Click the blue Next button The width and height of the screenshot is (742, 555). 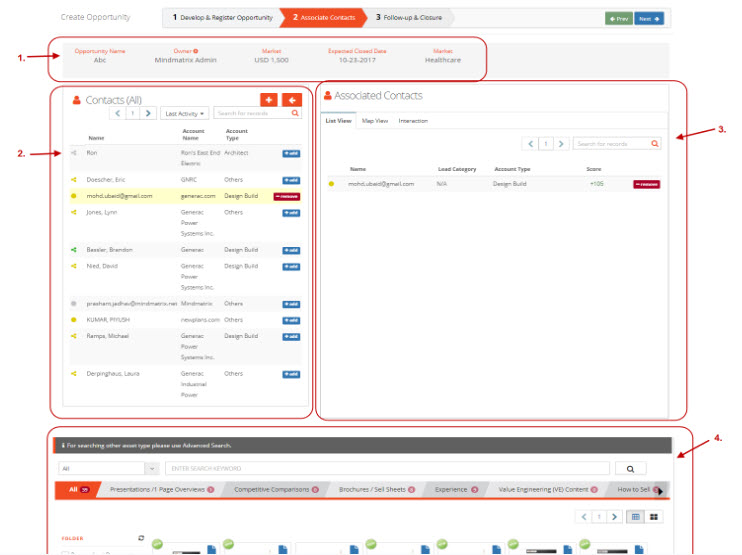click(x=649, y=19)
